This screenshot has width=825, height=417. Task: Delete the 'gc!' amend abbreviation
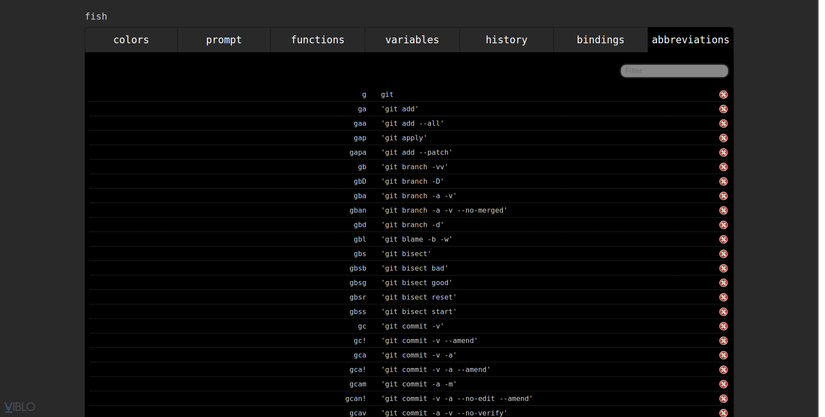tap(723, 341)
